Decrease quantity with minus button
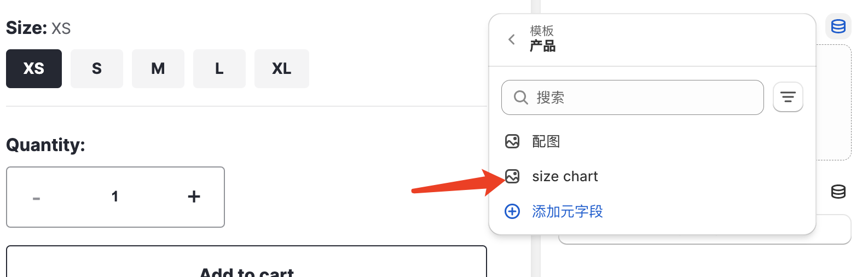This screenshot has height=277, width=868. pyautogui.click(x=36, y=198)
